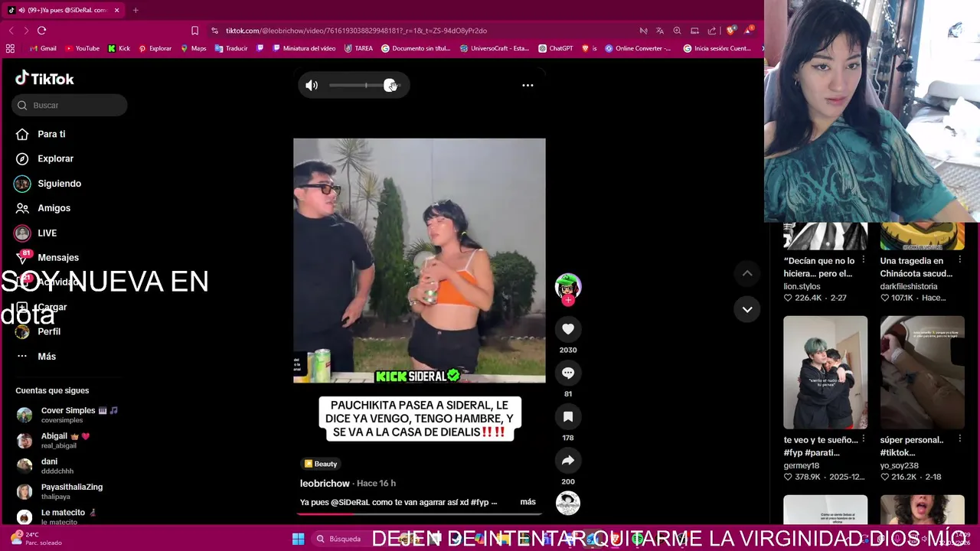Screen dimensions: 980x551
Task: Open Cover Simples followed account
Action: coord(69,415)
